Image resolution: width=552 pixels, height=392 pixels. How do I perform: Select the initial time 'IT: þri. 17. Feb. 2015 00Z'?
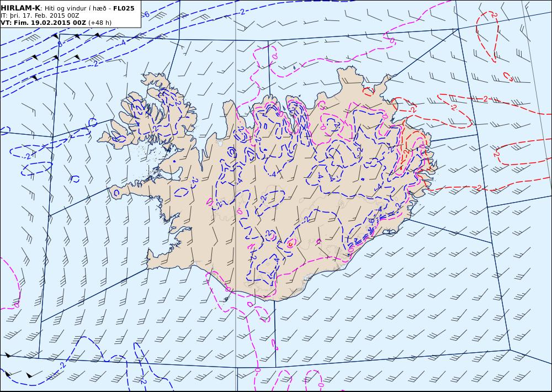tap(40, 15)
